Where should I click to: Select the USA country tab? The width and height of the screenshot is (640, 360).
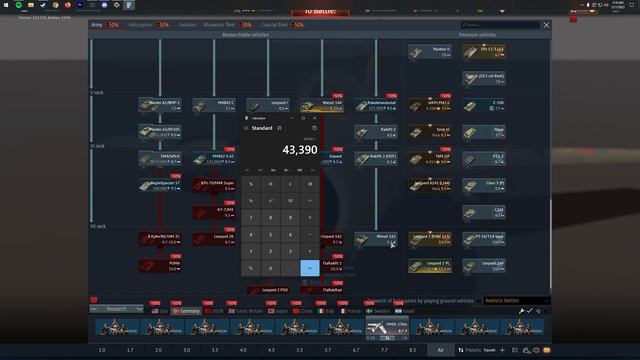pyautogui.click(x=160, y=311)
